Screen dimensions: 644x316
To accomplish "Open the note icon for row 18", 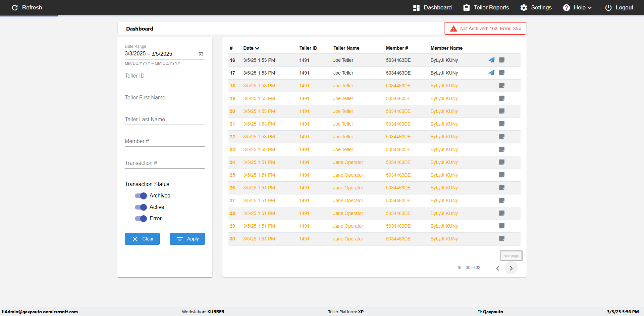I will [502, 86].
